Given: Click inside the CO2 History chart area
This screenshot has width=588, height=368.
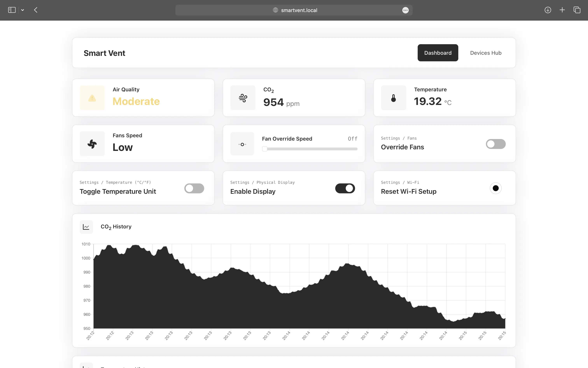Looking at the screenshot, I should (x=299, y=286).
